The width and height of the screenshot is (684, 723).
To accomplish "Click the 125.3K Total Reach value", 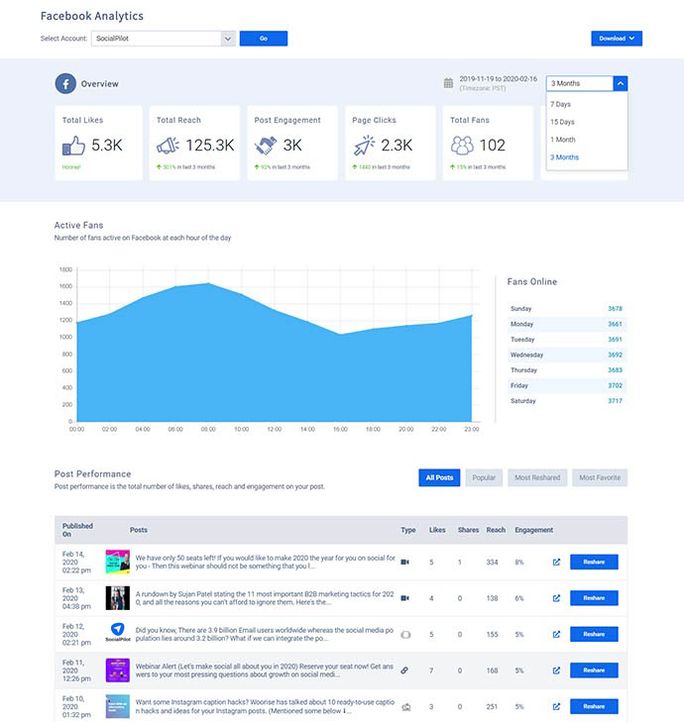I will 210,145.
